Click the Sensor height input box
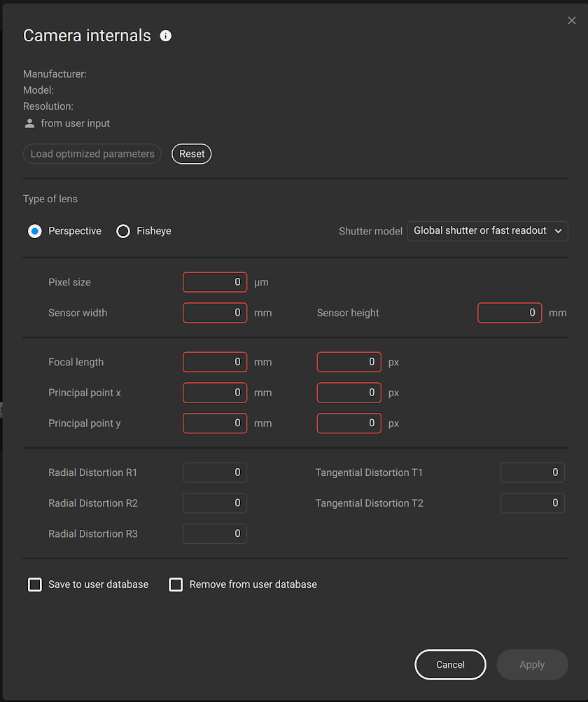 coord(510,313)
